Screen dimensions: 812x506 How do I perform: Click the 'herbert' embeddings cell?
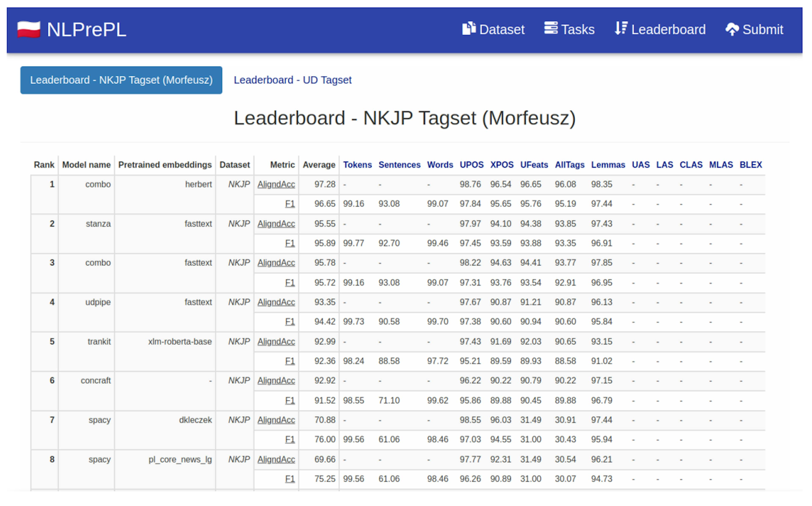coord(199,184)
